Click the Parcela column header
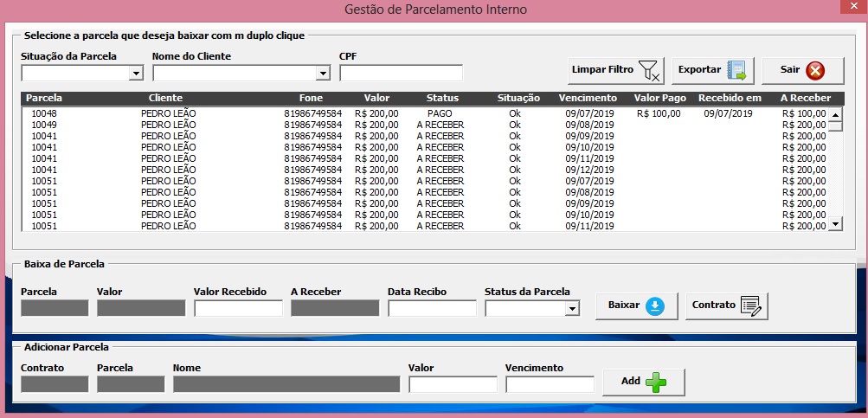The image size is (868, 418). click(44, 98)
